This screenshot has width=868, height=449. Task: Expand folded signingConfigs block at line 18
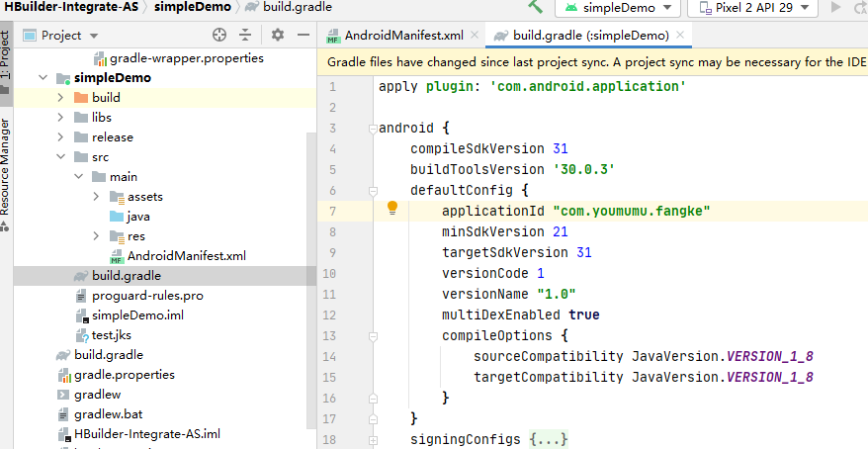373,440
